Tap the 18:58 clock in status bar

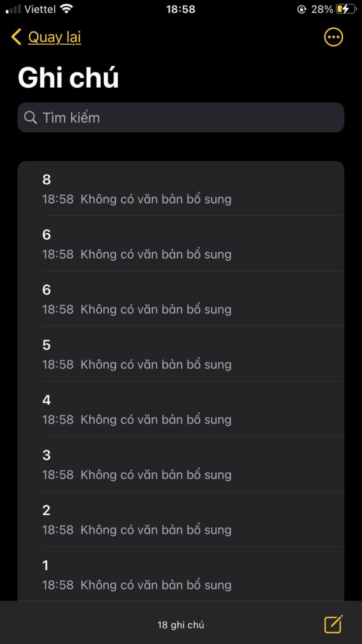coord(180,9)
